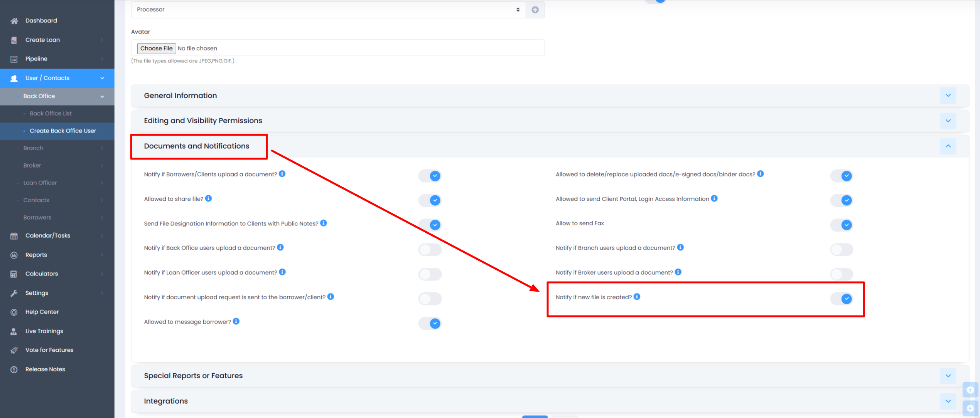Screen dimensions: 980x418
Task: Click the Release Notes info icon
Action: (x=14, y=369)
